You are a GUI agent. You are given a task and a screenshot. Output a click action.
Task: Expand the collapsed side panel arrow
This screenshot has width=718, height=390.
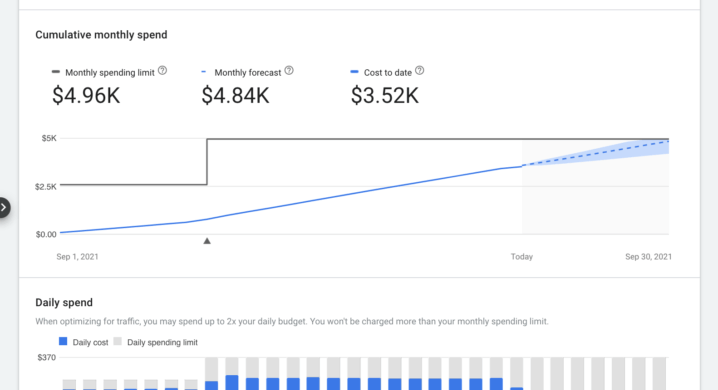click(x=4, y=208)
